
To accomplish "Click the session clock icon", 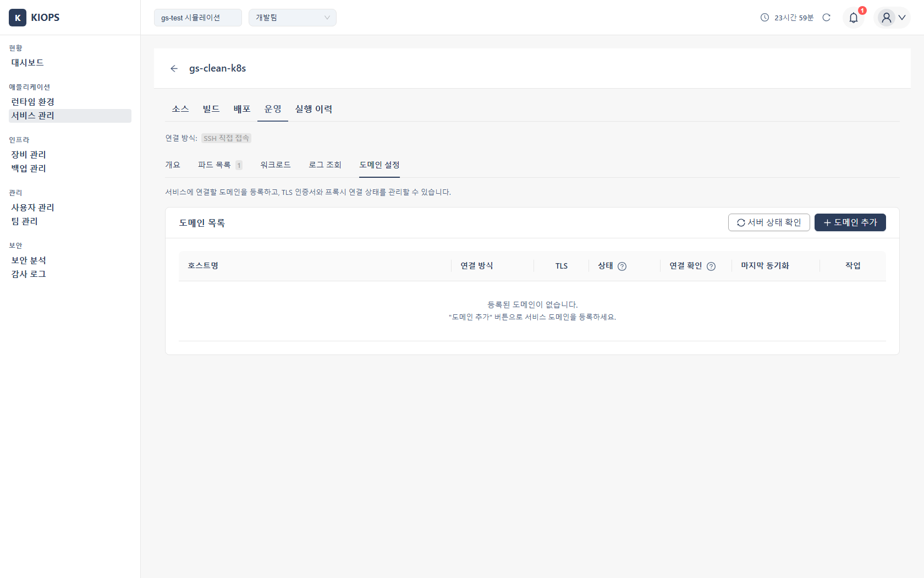I will point(765,18).
